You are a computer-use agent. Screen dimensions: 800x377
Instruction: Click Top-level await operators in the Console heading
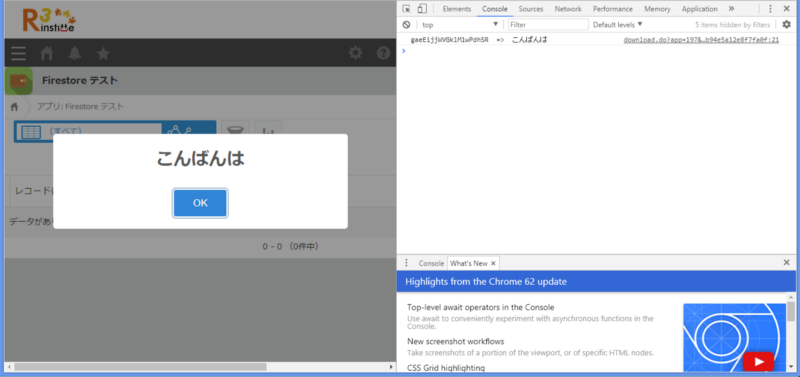(x=481, y=307)
